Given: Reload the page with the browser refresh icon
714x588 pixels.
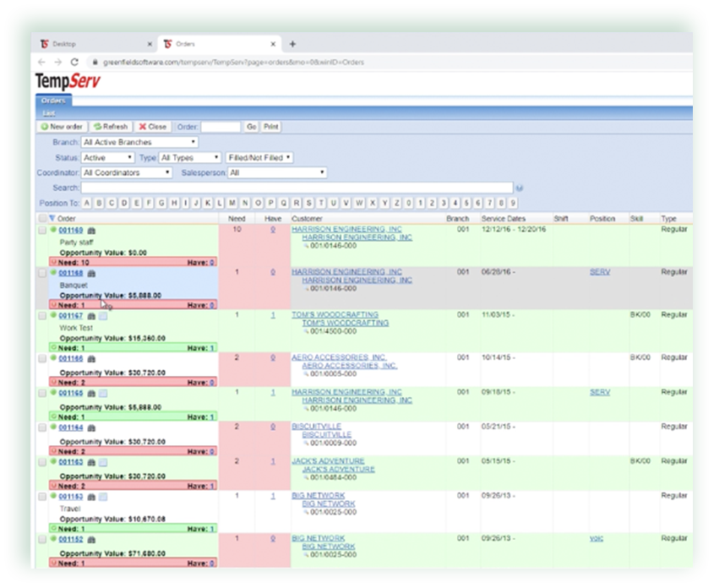Looking at the screenshot, I should (x=74, y=62).
